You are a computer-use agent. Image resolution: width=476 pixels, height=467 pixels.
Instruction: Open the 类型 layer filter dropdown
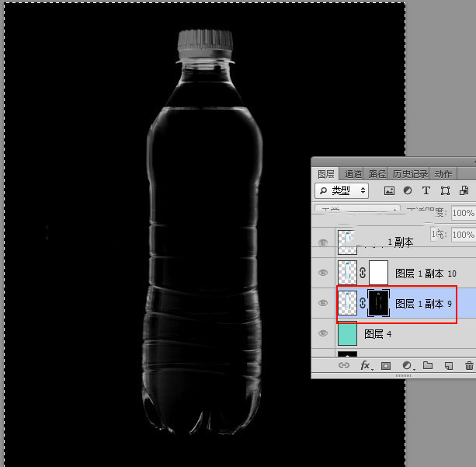point(342,190)
